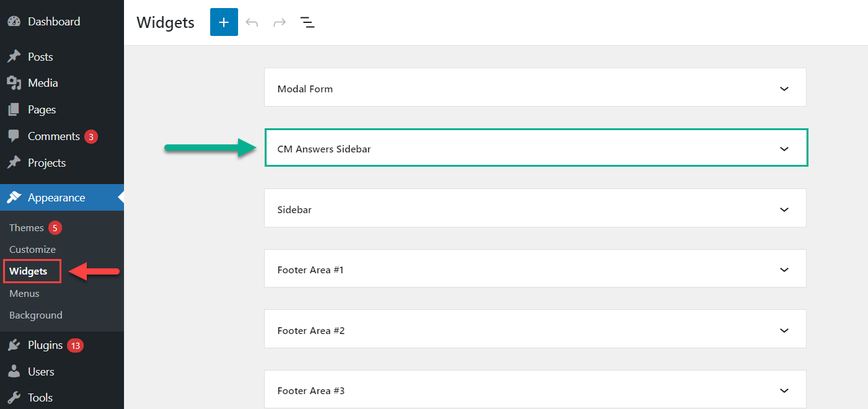Click the "Widgets" page heading

tap(166, 22)
